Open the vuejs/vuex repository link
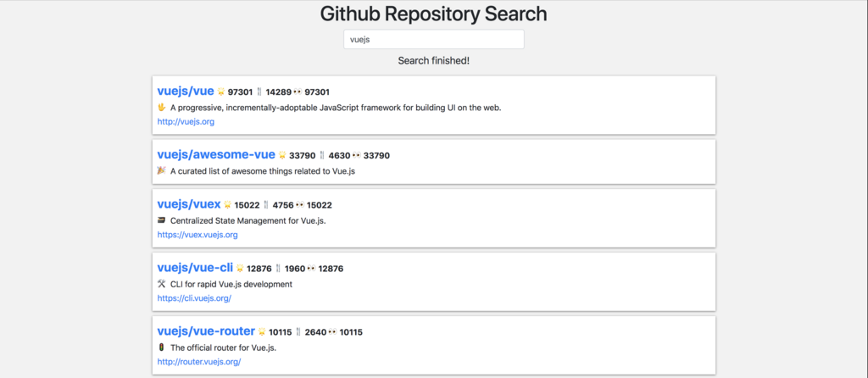This screenshot has height=378, width=868. [x=189, y=205]
